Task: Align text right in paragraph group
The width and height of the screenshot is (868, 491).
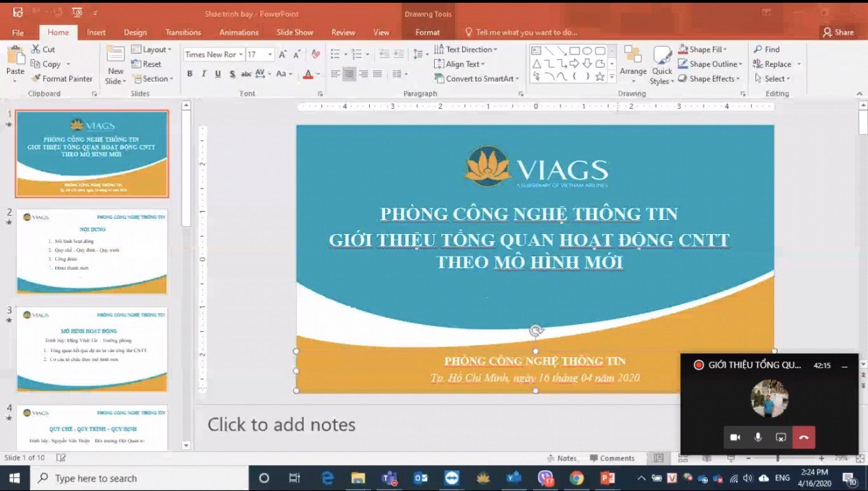Action: [x=364, y=74]
